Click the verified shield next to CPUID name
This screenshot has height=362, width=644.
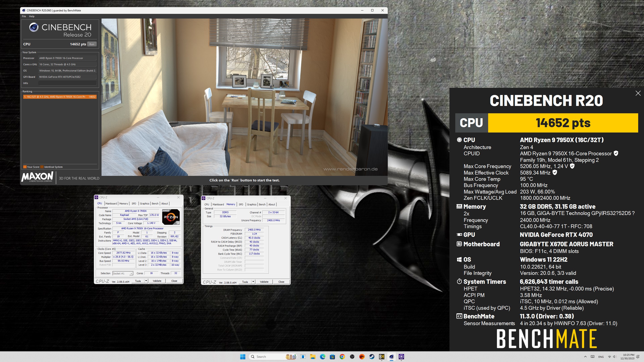pyautogui.click(x=616, y=153)
